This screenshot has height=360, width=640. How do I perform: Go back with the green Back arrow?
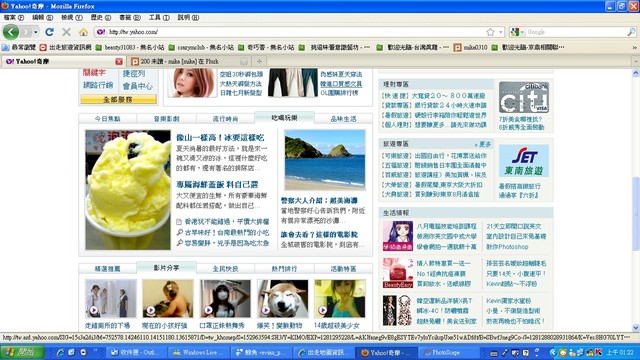11,32
